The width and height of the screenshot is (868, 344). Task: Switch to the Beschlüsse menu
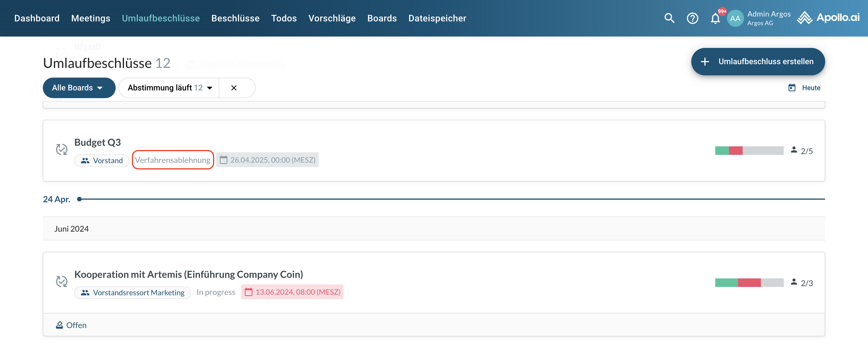point(235,18)
